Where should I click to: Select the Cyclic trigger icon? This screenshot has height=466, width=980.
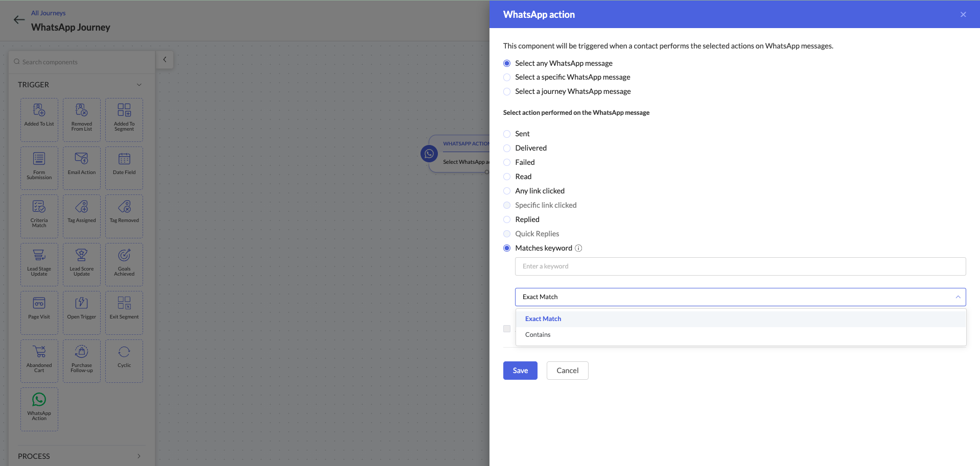click(x=124, y=351)
